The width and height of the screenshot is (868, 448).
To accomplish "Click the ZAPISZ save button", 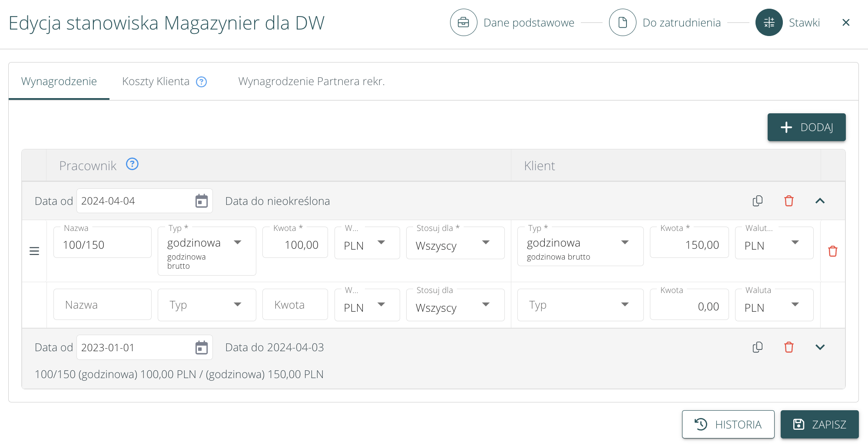I will pos(819,424).
